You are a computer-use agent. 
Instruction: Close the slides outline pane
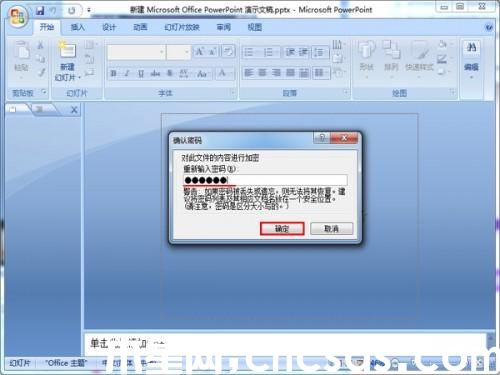(74, 109)
